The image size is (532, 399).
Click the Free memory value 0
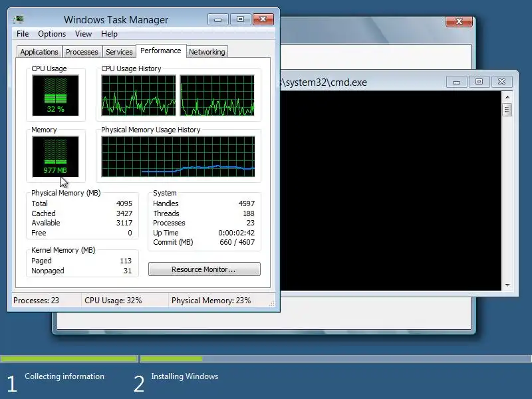[130, 233]
